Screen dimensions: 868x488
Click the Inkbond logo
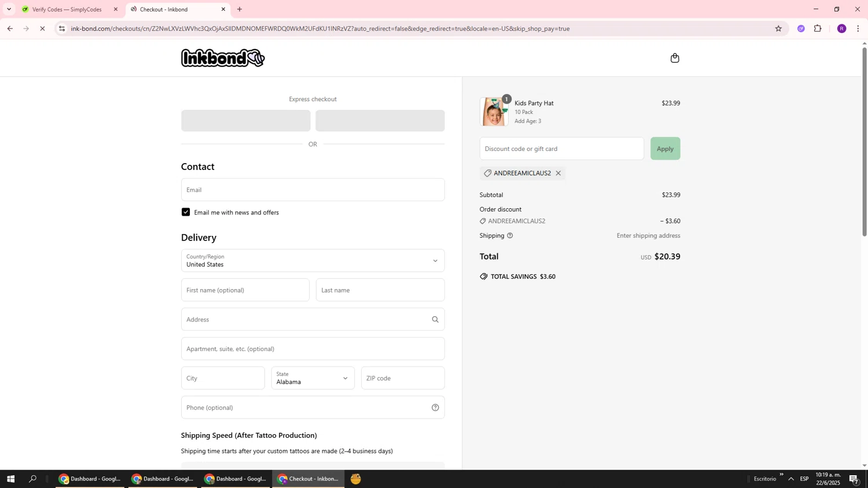click(x=223, y=58)
